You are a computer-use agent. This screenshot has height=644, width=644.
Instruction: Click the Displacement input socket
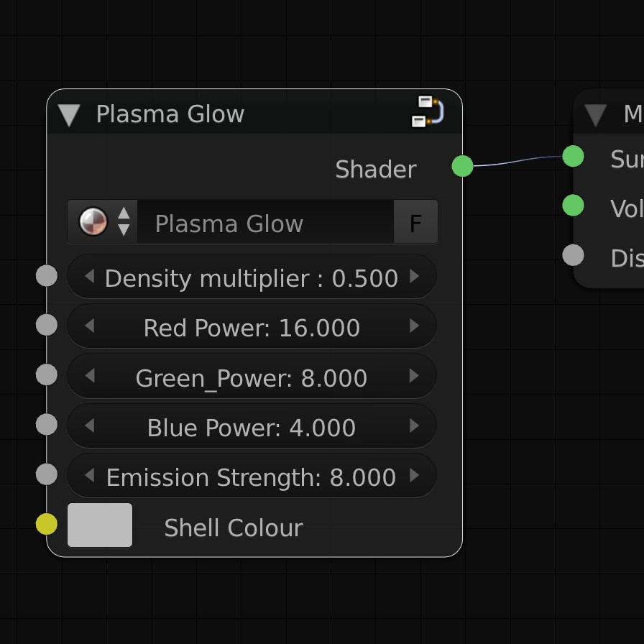click(x=573, y=253)
